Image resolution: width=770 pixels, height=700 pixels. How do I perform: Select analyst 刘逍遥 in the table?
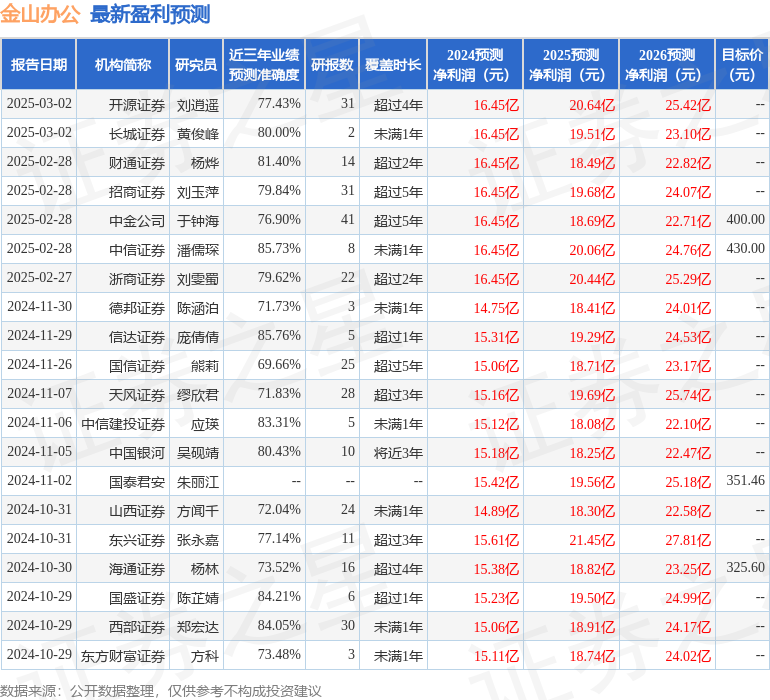198,104
